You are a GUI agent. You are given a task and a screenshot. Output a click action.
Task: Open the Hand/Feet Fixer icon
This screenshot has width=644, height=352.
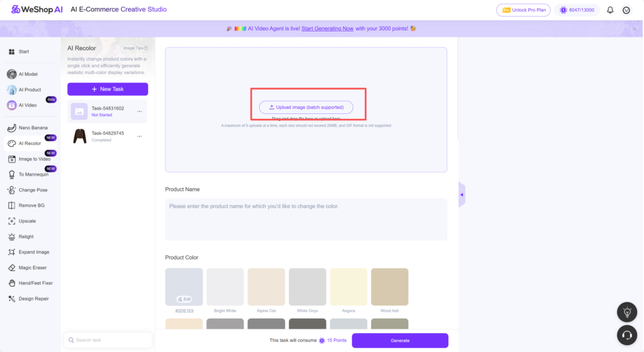point(11,283)
